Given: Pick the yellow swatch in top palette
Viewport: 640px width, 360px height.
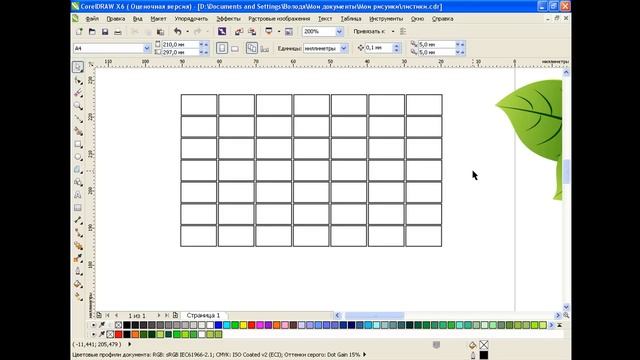Looking at the screenshot, I should point(243,325).
